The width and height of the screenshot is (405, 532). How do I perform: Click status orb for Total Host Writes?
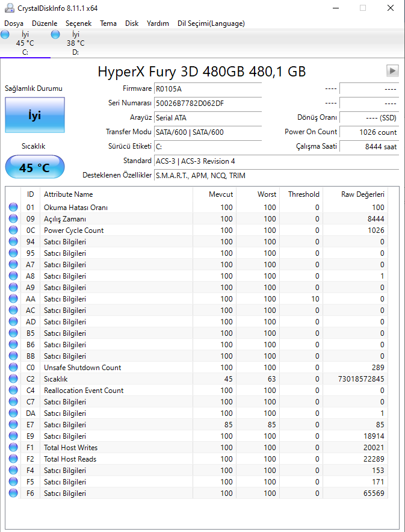13,448
